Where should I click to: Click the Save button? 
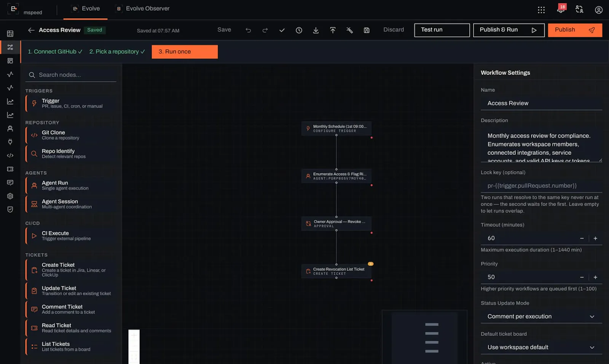224,30
